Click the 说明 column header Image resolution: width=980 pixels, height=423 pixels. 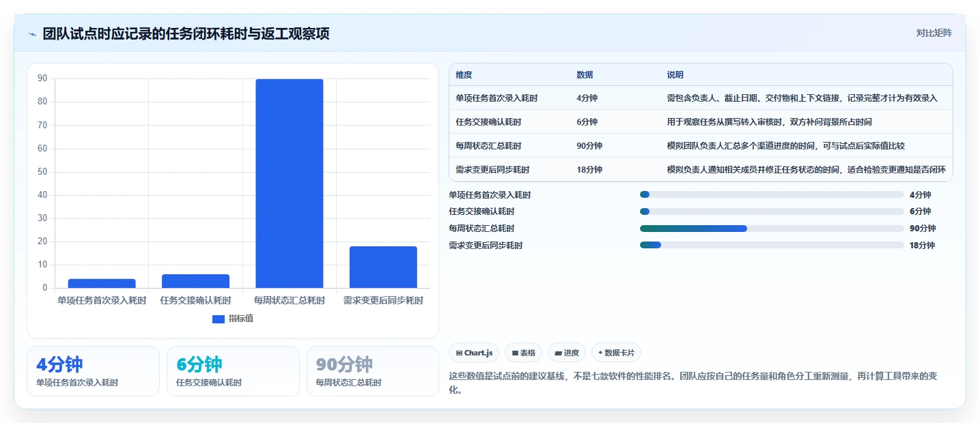coord(675,75)
